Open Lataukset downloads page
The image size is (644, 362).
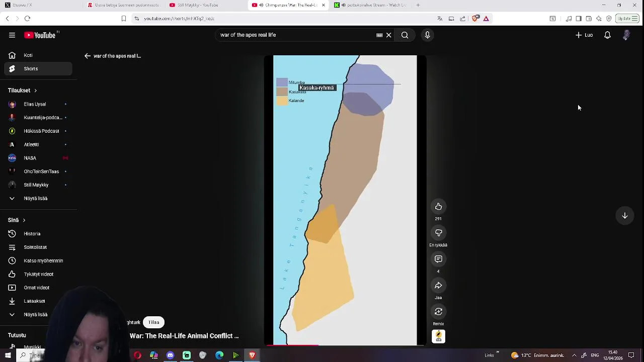(38, 301)
